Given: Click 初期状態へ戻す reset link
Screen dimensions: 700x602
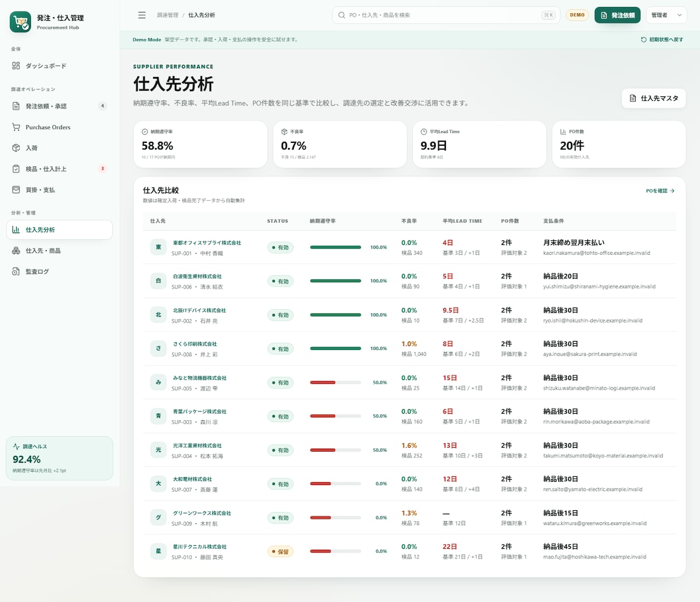Looking at the screenshot, I should [662, 40].
